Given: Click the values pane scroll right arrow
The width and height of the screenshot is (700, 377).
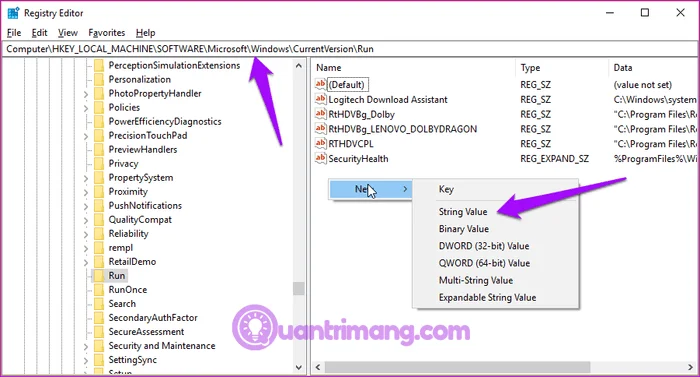Looking at the screenshot, I should pyautogui.click(x=690, y=367).
